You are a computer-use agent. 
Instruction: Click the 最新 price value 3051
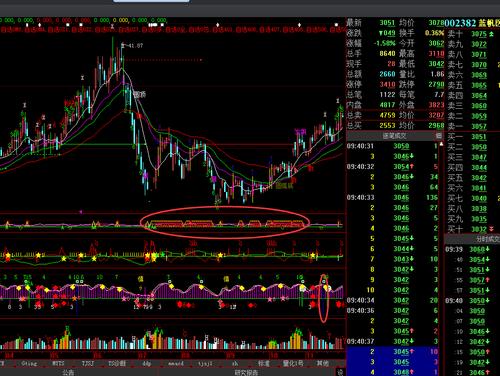[387, 23]
